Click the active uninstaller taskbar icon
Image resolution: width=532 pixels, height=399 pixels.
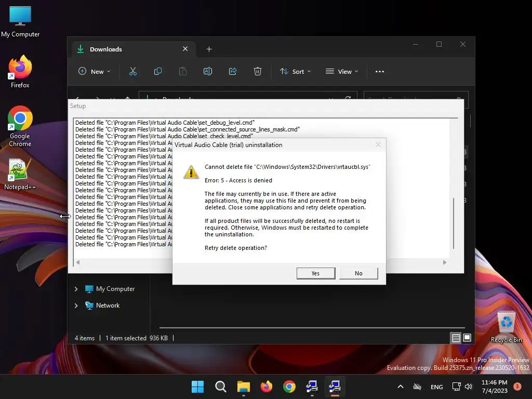[335, 387]
